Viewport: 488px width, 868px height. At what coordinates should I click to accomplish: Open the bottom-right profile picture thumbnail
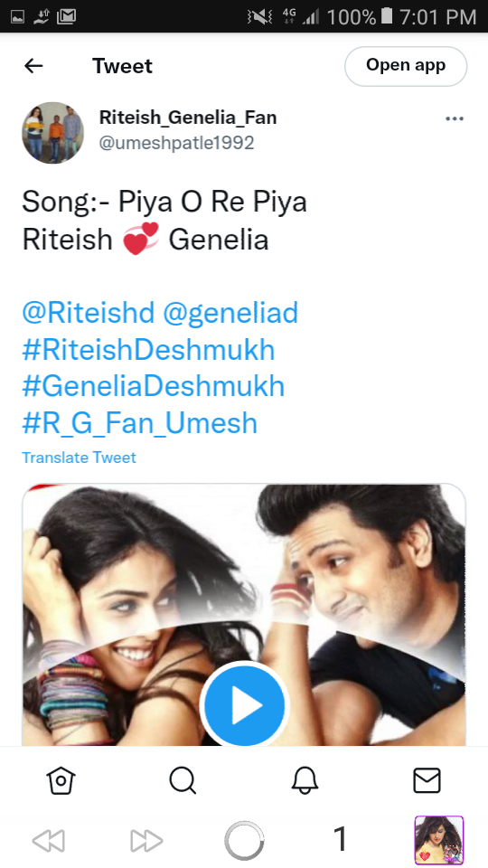pos(439,840)
